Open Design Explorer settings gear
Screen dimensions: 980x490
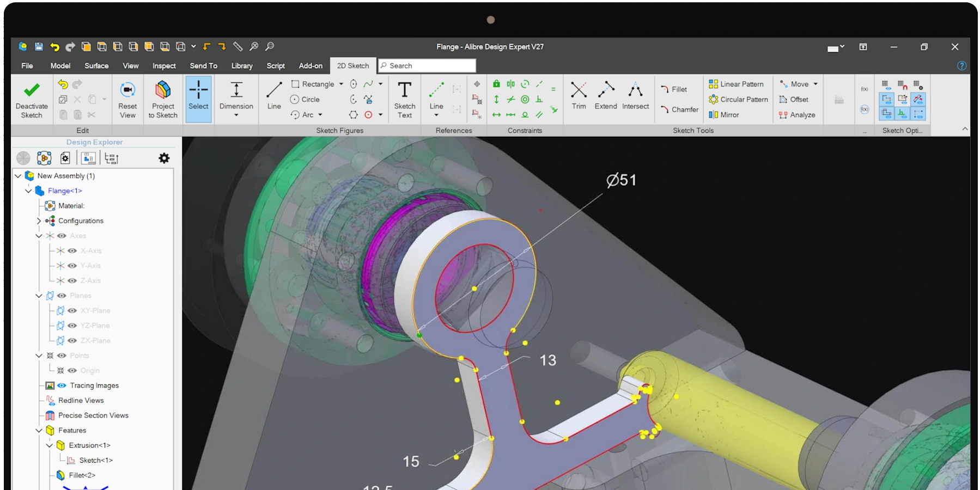164,158
